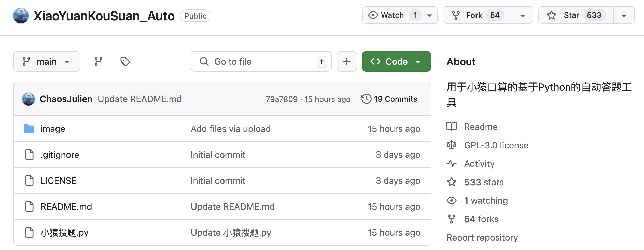Expand the Fork options dropdown arrow

(523, 16)
